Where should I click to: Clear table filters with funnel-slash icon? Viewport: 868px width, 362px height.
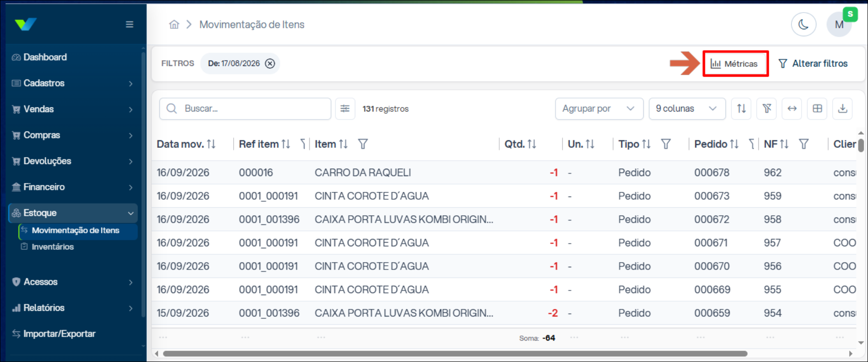point(767,109)
